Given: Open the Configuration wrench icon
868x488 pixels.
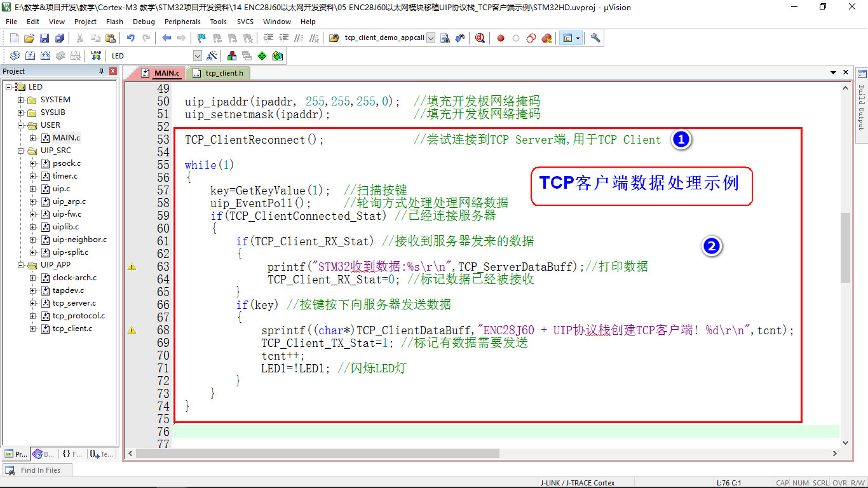Looking at the screenshot, I should click(595, 38).
